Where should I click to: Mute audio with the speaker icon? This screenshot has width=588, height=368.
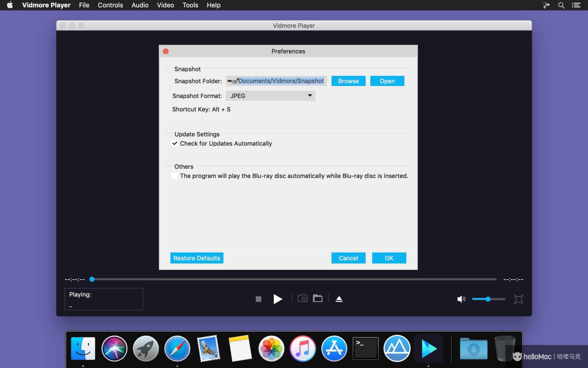point(461,299)
